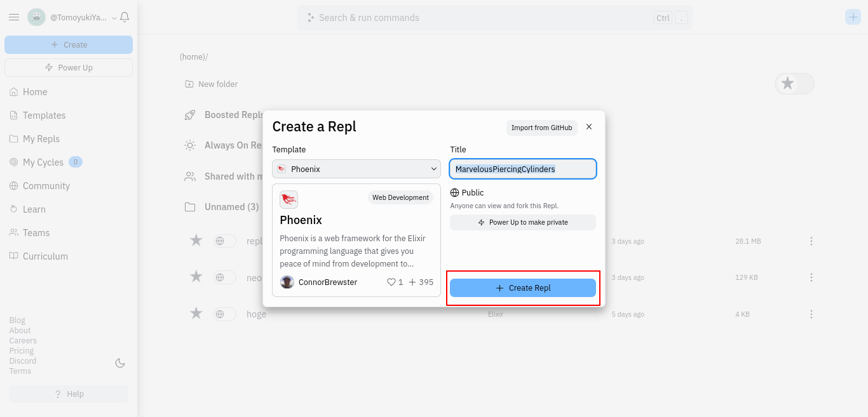Open more options for hoge repl
Screen dimensions: 868x417
click(811, 314)
